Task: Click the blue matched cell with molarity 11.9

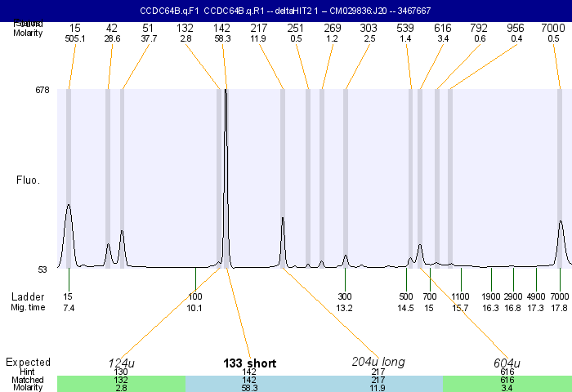Action: coord(378,389)
